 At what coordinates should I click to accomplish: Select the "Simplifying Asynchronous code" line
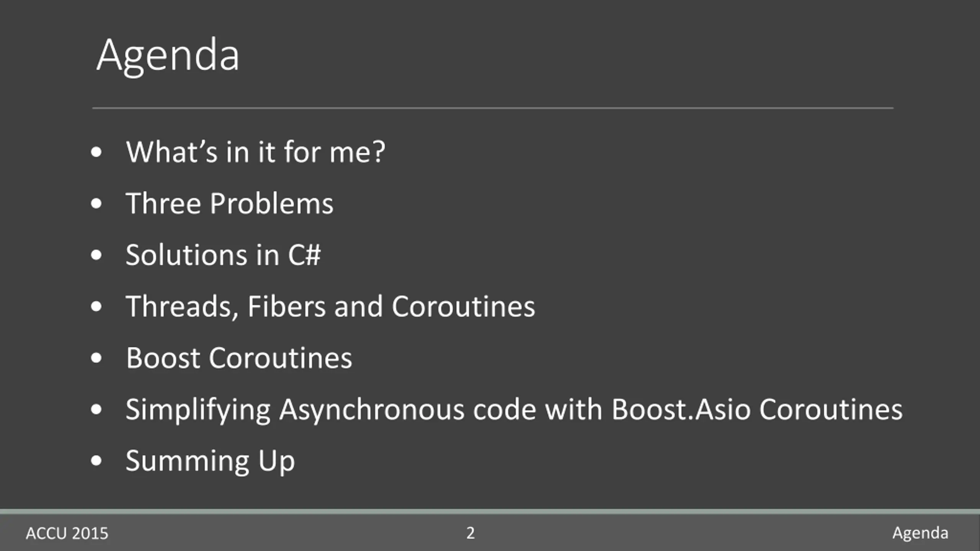point(514,410)
